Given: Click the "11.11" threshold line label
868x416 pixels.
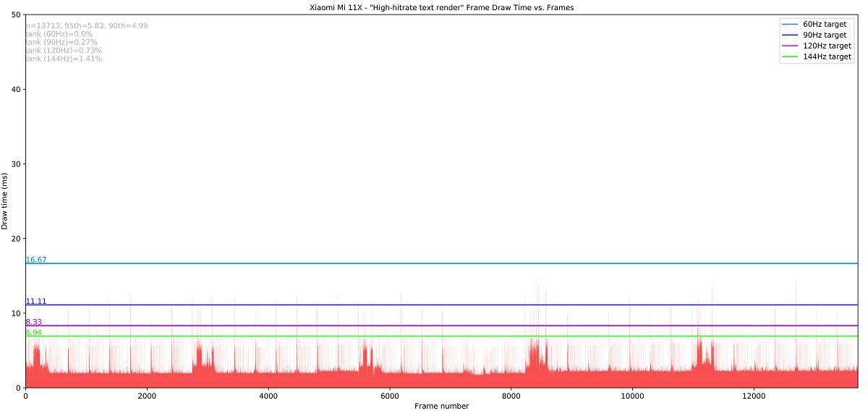Looking at the screenshot, I should coord(36,301).
